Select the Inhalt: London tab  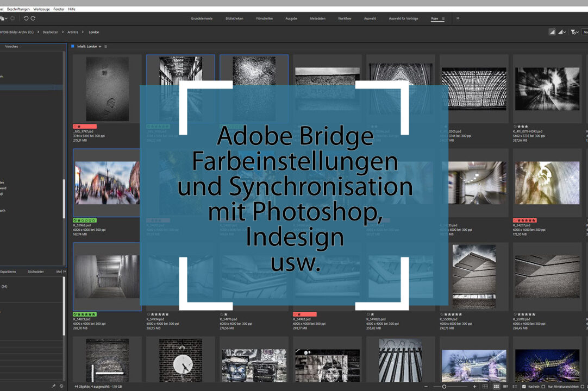tap(87, 47)
